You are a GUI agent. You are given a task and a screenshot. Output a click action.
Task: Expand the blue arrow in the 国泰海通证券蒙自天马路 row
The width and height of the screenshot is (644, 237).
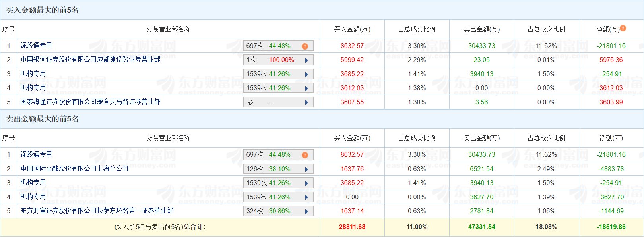(x=306, y=102)
